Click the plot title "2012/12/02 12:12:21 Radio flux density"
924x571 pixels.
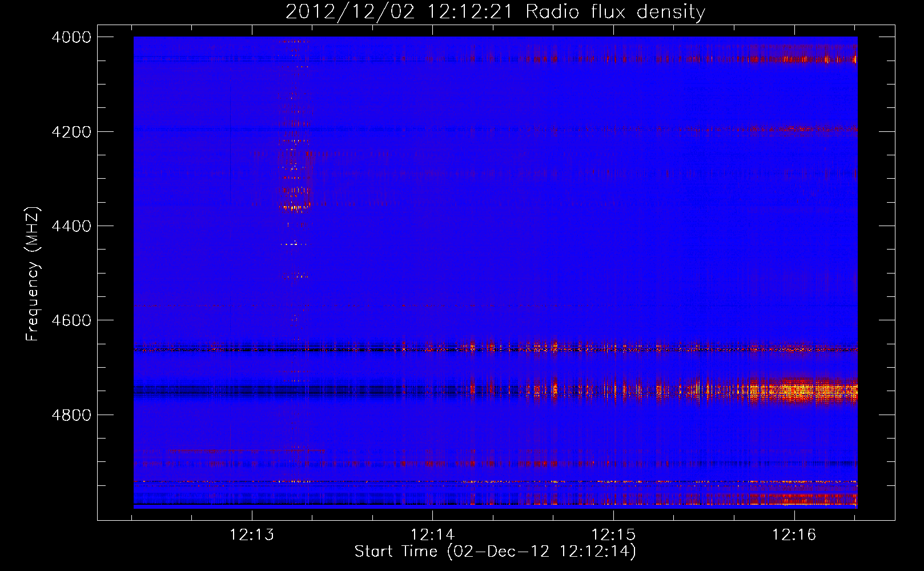[x=495, y=12]
